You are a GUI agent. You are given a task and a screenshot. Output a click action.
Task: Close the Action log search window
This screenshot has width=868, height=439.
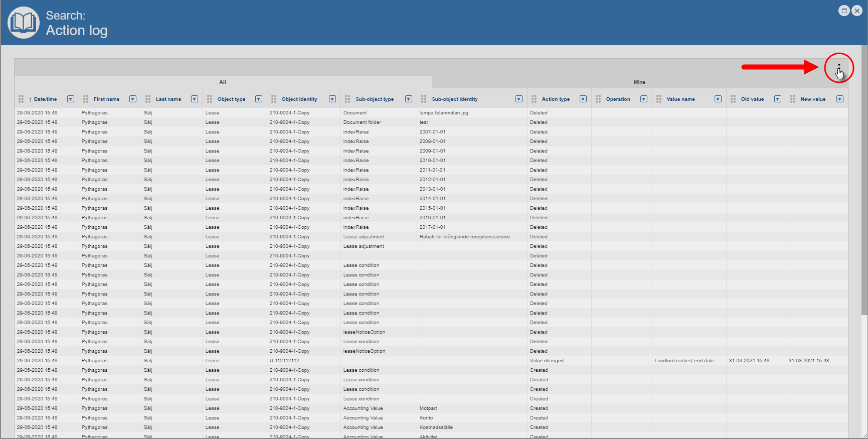pyautogui.click(x=857, y=11)
